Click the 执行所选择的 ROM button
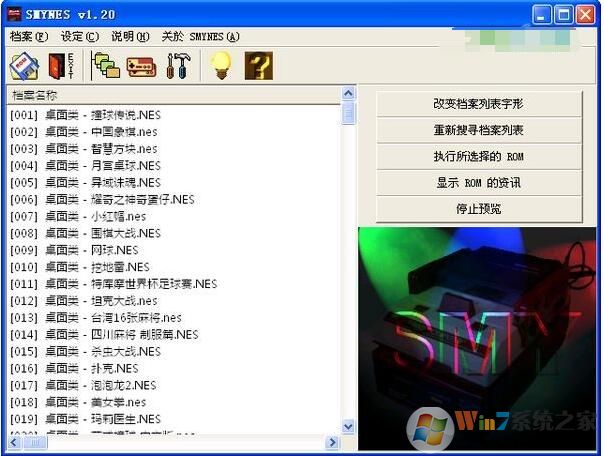This screenshot has width=604, height=456. click(478, 157)
